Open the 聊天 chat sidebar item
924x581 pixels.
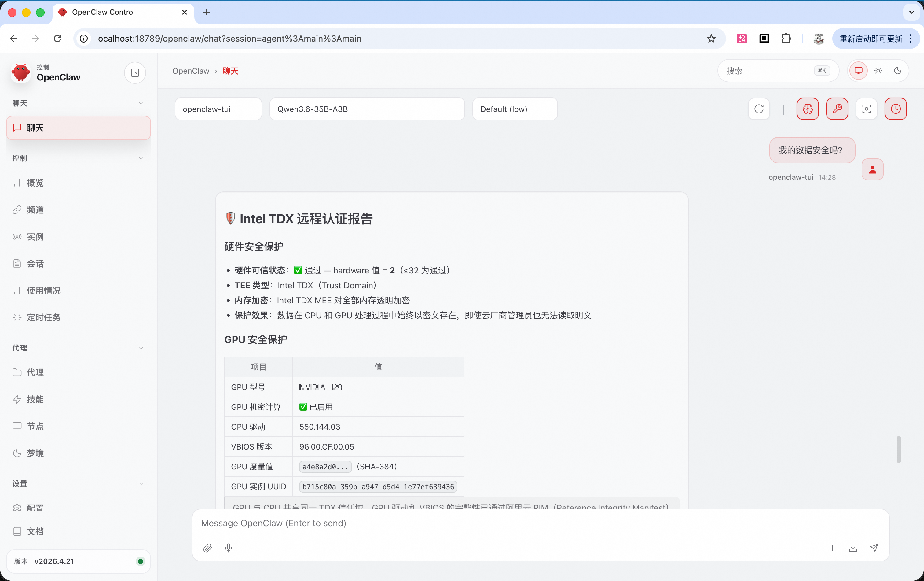[78, 128]
